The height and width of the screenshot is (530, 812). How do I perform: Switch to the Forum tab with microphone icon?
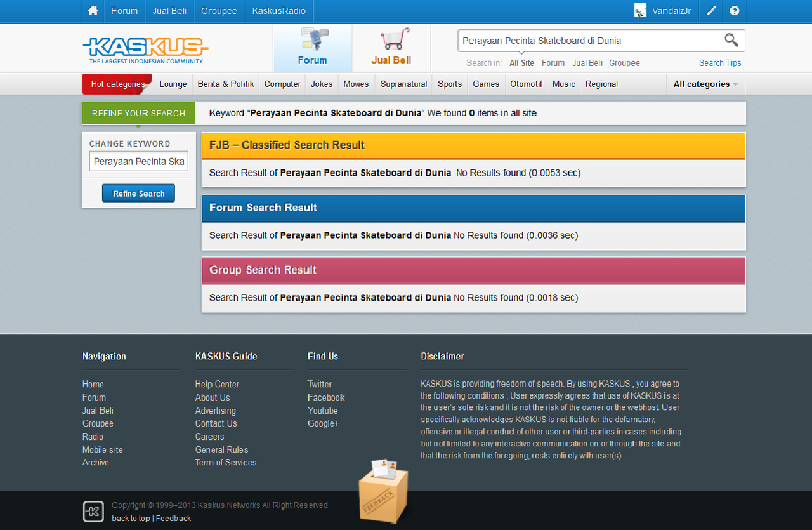(313, 48)
